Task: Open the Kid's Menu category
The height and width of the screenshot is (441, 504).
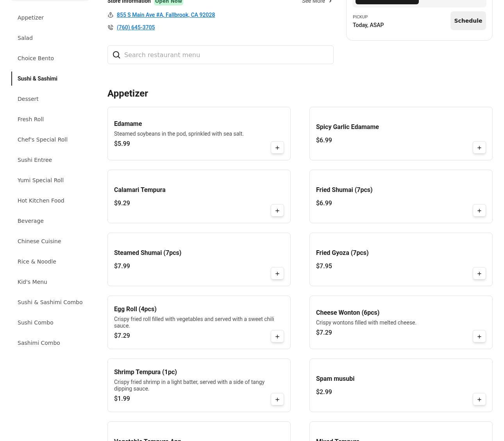Action: pos(32,282)
